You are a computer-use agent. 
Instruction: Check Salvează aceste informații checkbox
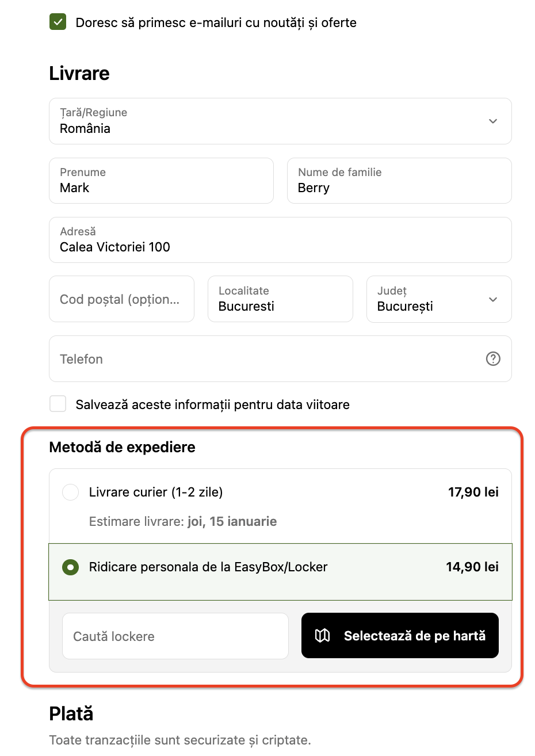tap(58, 404)
